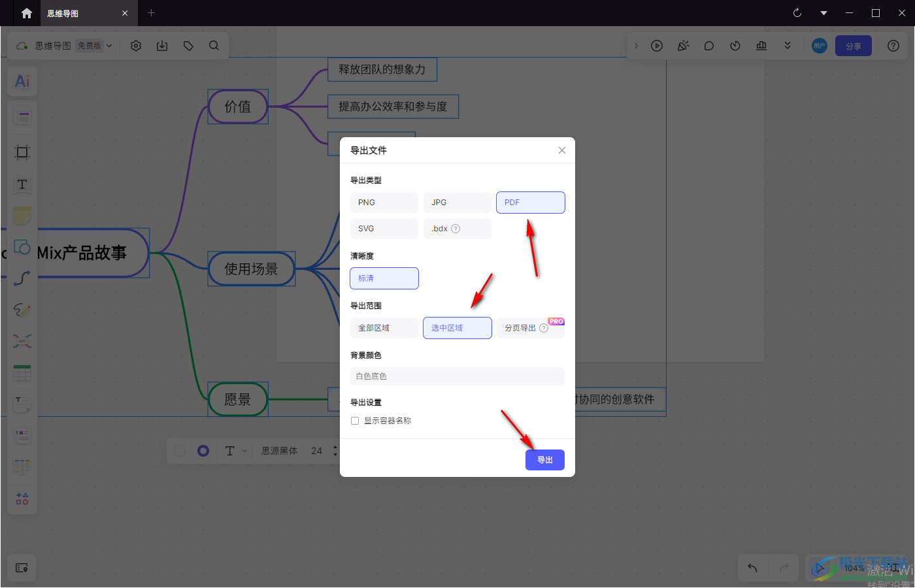This screenshot has height=588, width=915.
Task: Open the text style T dropdown arrow
Action: click(x=244, y=451)
